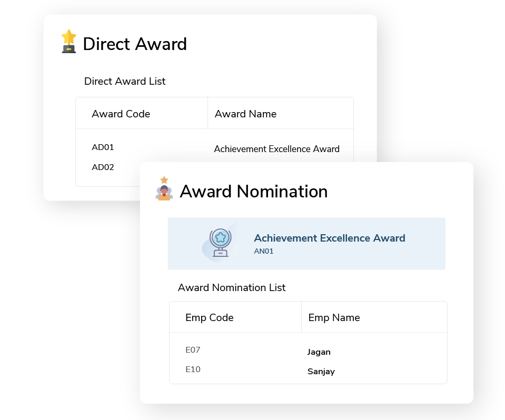Select the AD02 award code cell
Screen dimensions: 505x420
point(103,167)
